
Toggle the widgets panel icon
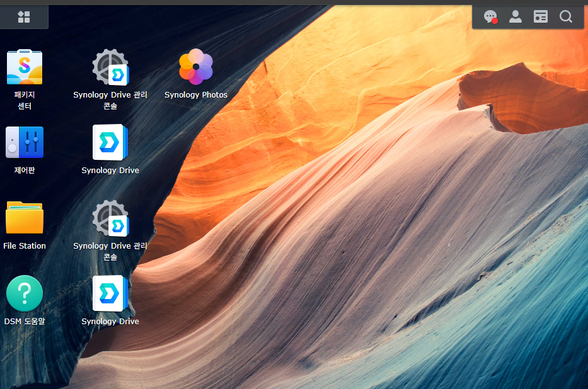click(x=541, y=17)
